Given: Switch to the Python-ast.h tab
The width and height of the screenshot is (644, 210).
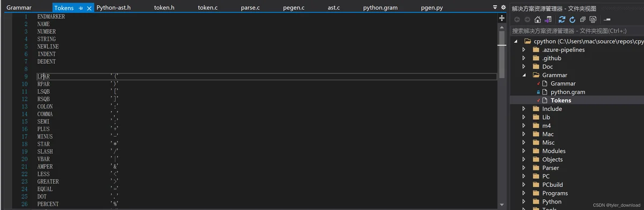Looking at the screenshot, I should point(113,8).
